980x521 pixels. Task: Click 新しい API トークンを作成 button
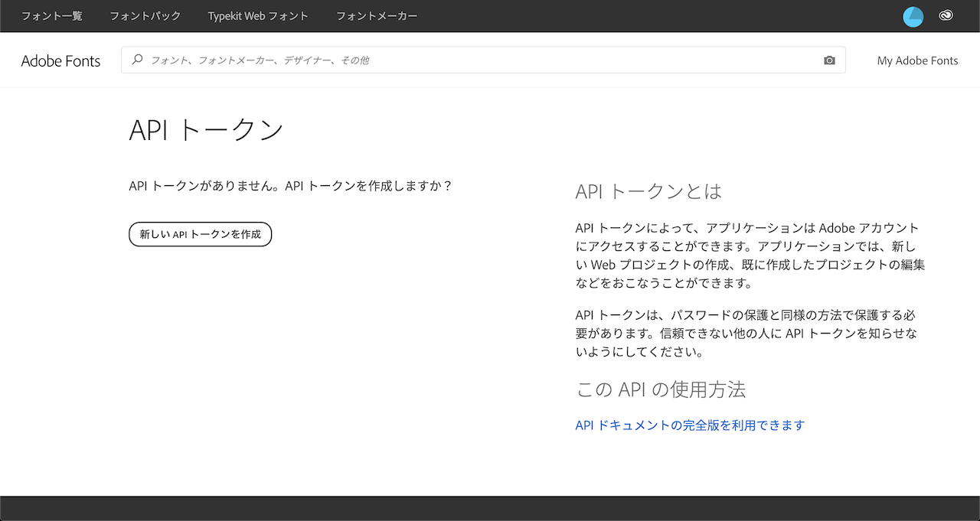point(200,234)
